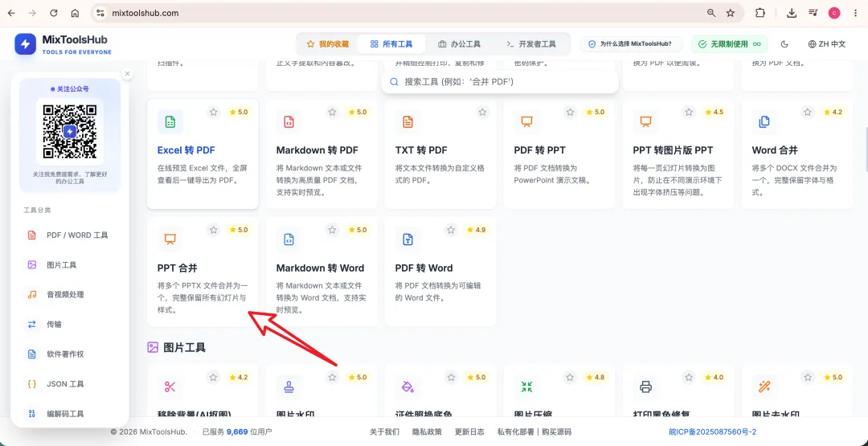Favorite the PDF 转 Word tool
Screen dimensions: 868x446
click(451, 230)
